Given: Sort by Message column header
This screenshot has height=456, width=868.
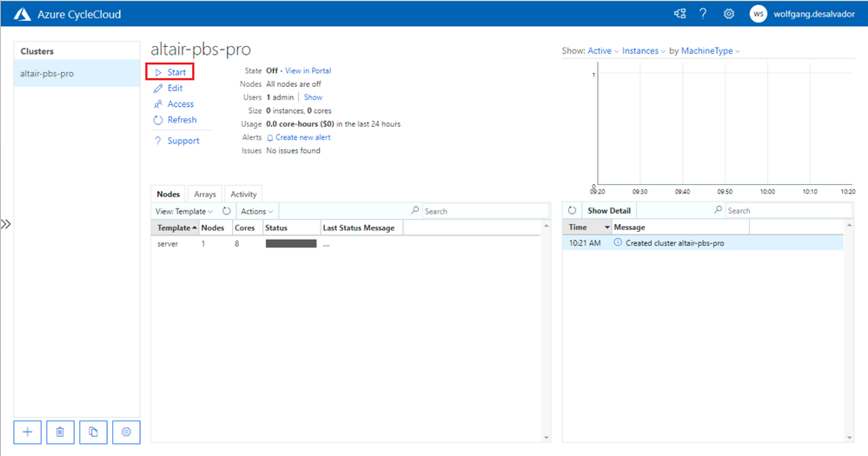Looking at the screenshot, I should pos(681,228).
